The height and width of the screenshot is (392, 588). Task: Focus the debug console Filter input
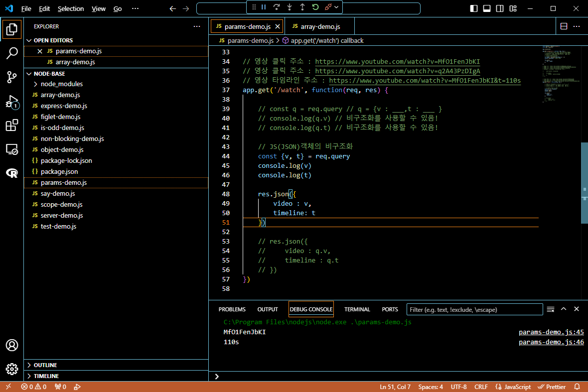[474, 309]
